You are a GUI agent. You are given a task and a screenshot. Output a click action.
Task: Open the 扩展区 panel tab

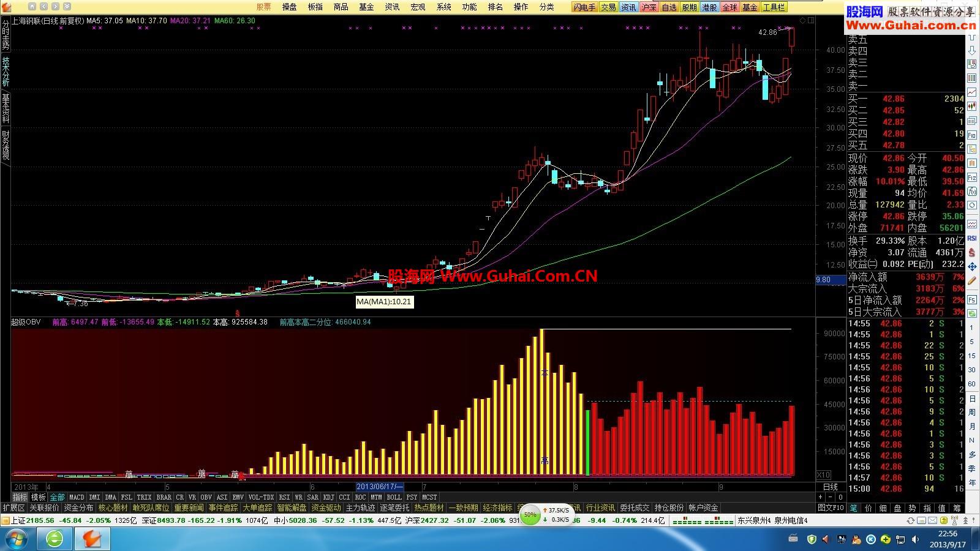pos(13,508)
